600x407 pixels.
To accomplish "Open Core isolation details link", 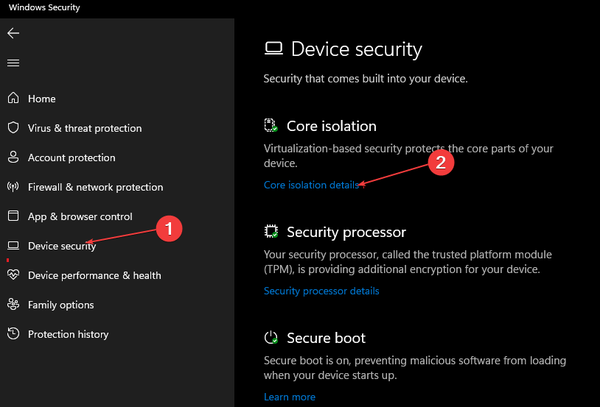I will click(311, 185).
